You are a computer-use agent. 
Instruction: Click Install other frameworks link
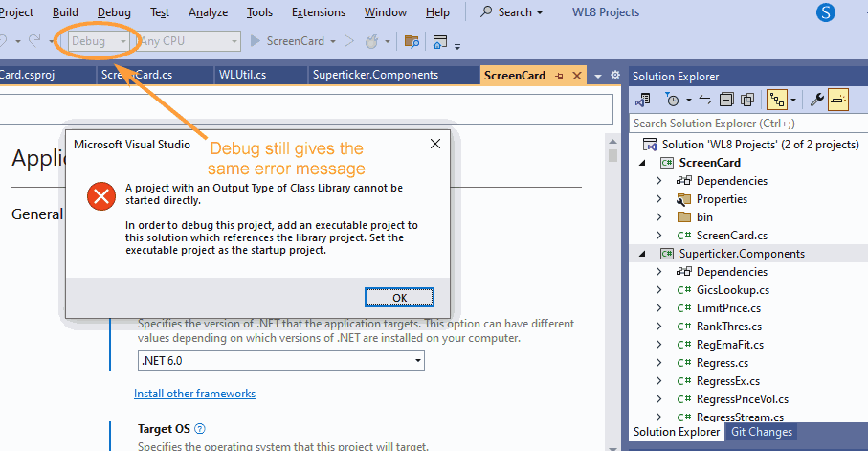click(x=195, y=394)
